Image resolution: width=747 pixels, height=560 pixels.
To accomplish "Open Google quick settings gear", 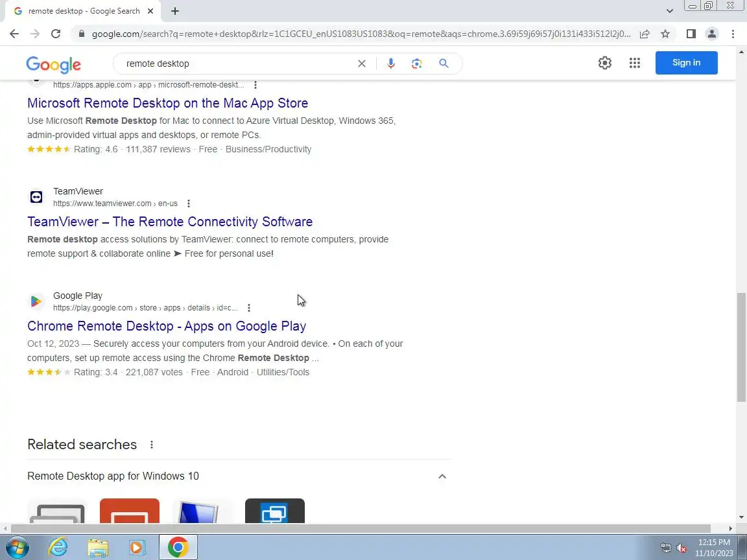I will (x=604, y=63).
